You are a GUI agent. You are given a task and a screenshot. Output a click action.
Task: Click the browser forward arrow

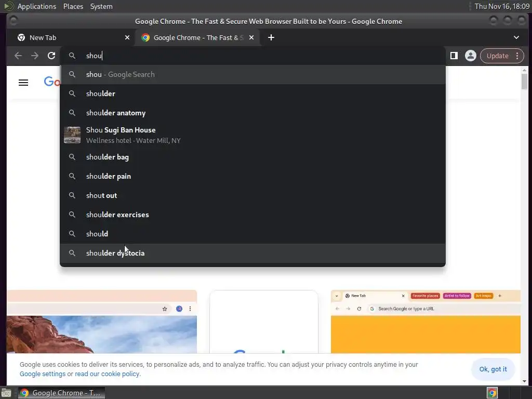[x=35, y=56]
